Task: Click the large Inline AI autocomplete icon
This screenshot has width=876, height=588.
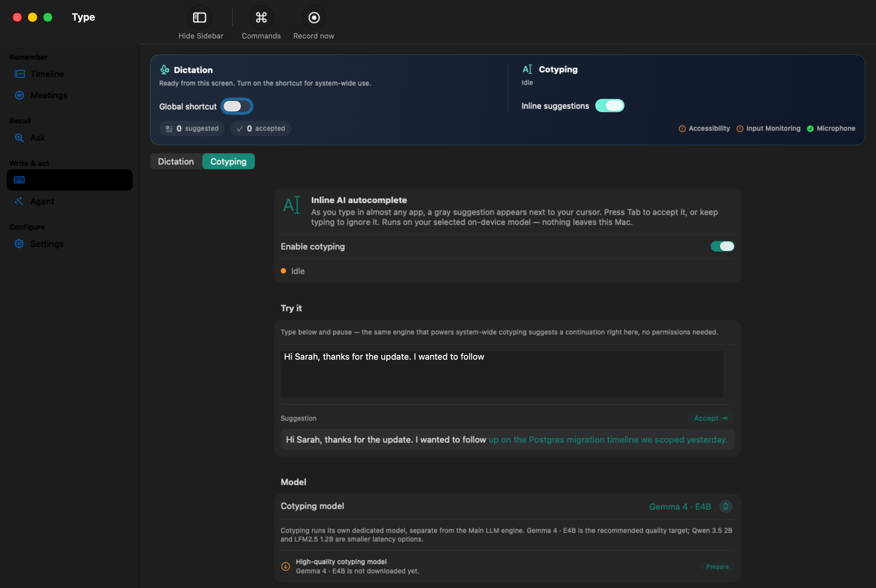Action: click(292, 205)
